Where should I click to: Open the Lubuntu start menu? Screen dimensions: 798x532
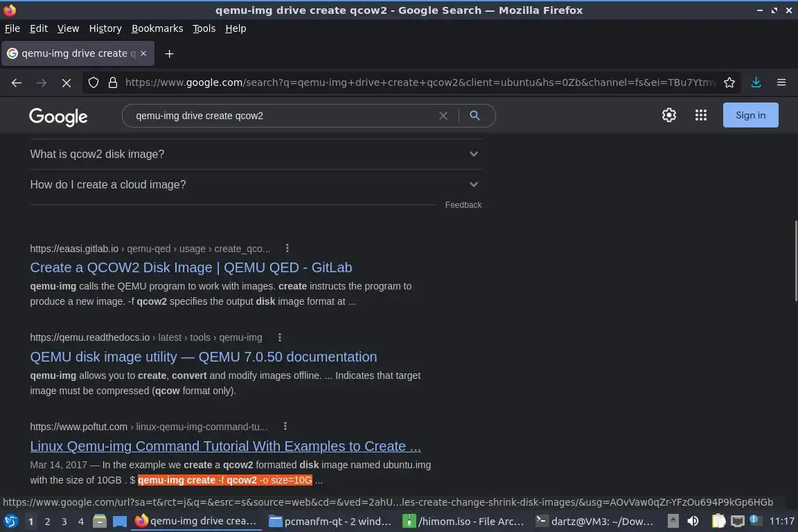[x=10, y=522]
